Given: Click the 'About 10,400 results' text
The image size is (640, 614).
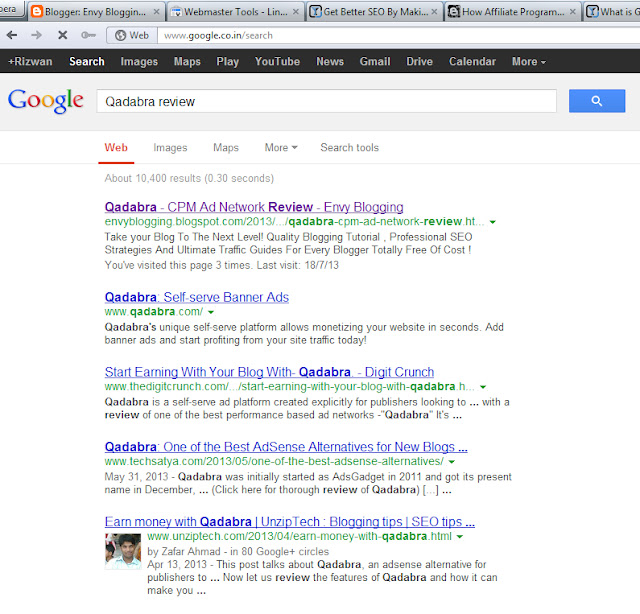Looking at the screenshot, I should (189, 178).
